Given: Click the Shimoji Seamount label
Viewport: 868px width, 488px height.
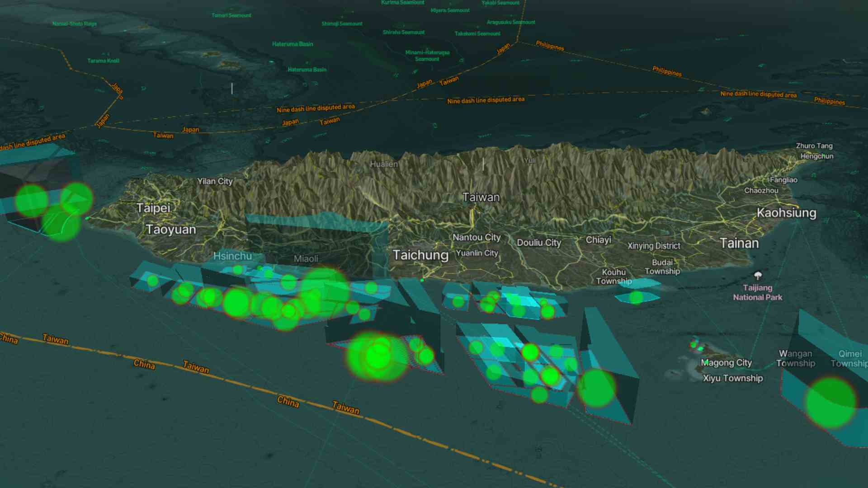Looking at the screenshot, I should pos(342,23).
